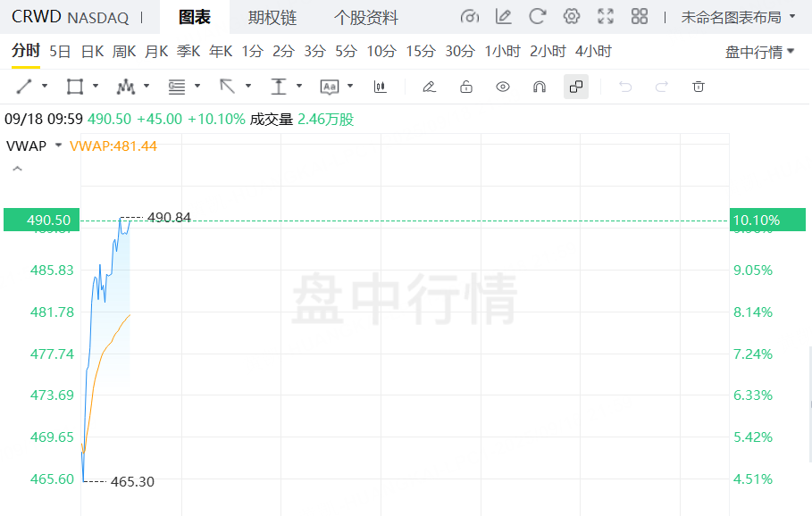Select the 30分 interval

pyautogui.click(x=460, y=51)
